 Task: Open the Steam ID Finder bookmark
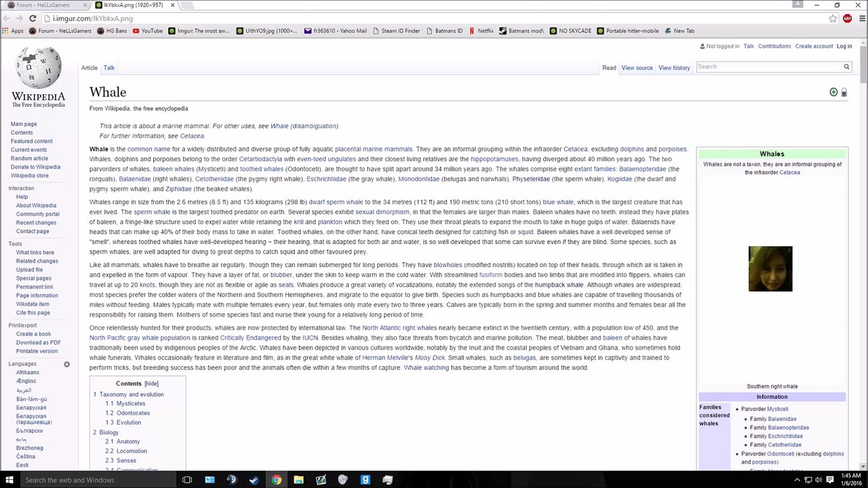click(x=396, y=30)
